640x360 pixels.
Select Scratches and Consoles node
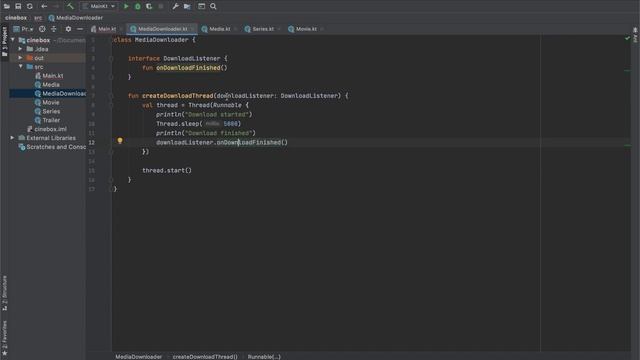pyautogui.click(x=56, y=147)
